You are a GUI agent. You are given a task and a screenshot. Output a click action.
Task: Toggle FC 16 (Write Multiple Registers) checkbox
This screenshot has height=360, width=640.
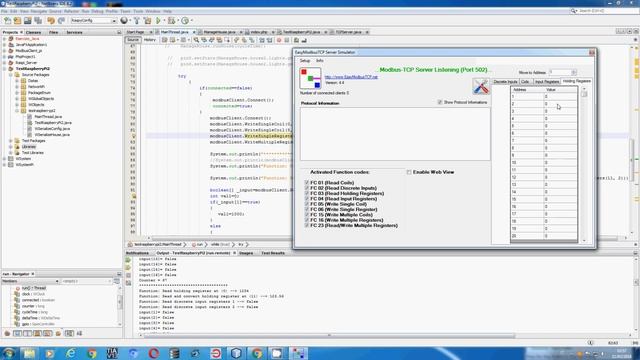307,220
